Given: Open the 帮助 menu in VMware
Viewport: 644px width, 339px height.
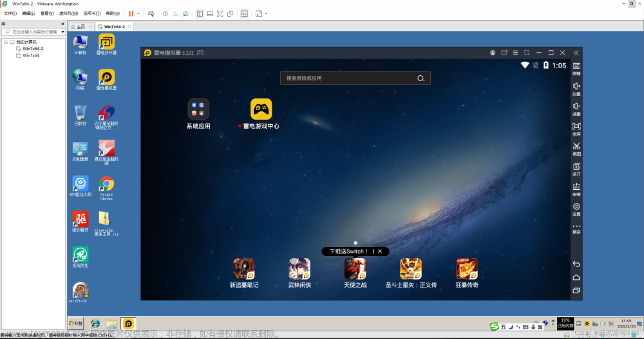Looking at the screenshot, I should 113,14.
